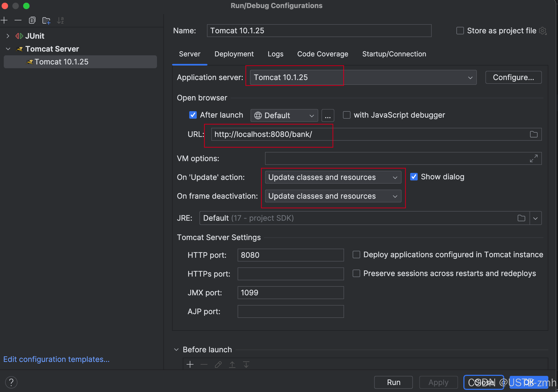This screenshot has height=392, width=558.
Task: Click the Run button
Action: point(394,382)
